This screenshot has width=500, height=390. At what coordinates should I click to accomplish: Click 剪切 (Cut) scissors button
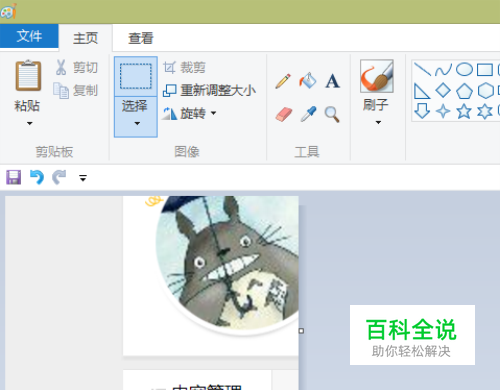(x=76, y=67)
